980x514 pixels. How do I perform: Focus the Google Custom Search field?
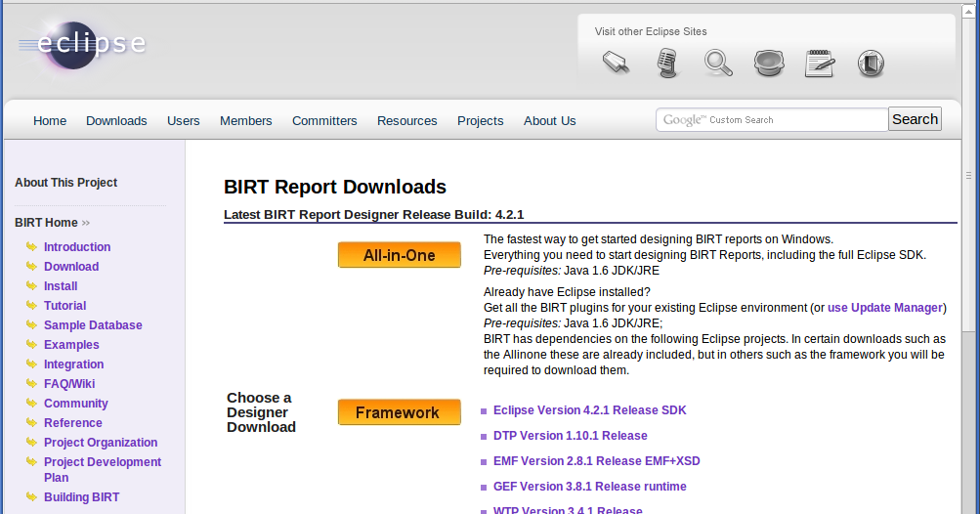[x=772, y=119]
